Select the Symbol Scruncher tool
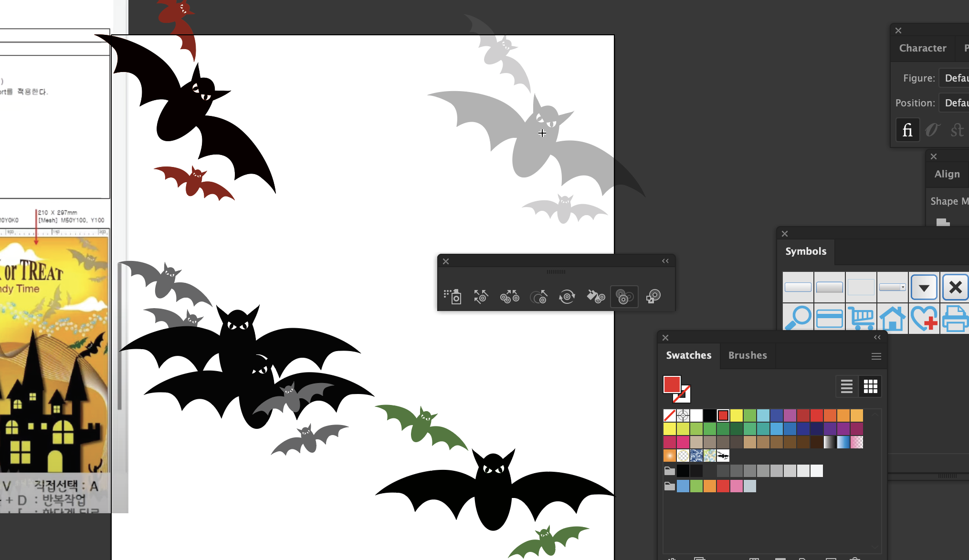 509,296
